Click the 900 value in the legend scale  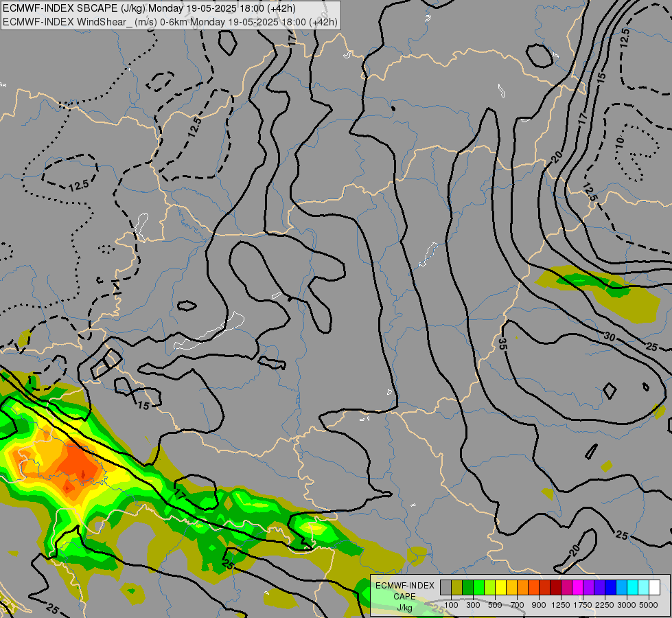539,605
